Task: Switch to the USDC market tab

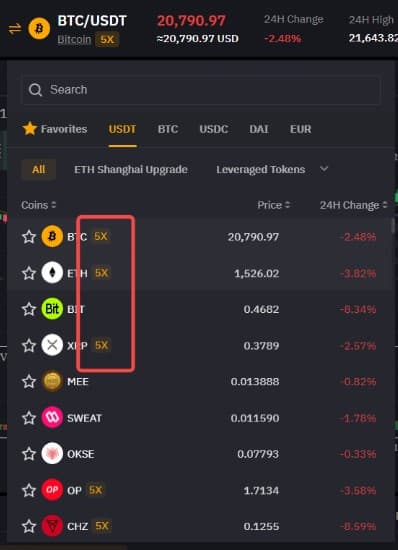Action: pos(214,129)
